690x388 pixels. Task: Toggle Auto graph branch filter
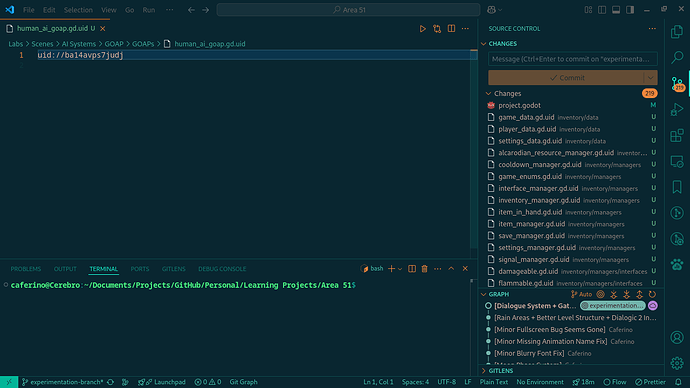[582, 294]
